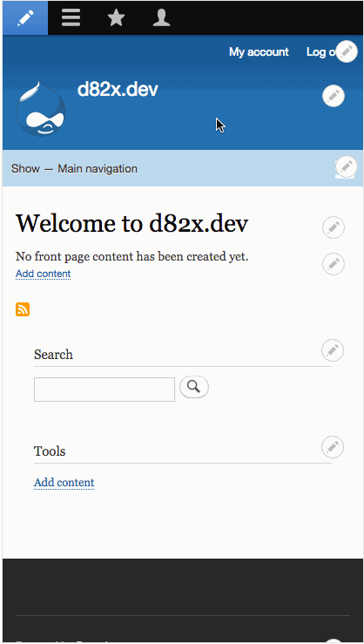Click contextual pencil beside Welcome page title
Viewport: 364px width, 644px height.
[x=334, y=227]
